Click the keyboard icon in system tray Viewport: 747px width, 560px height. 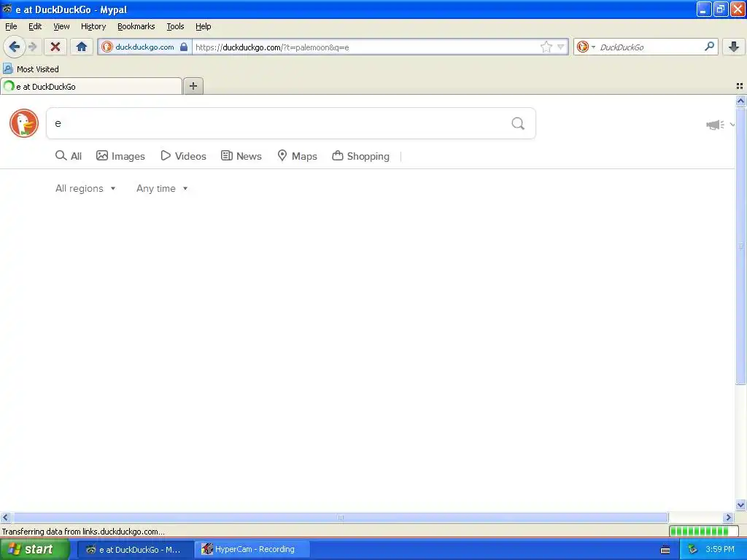click(x=665, y=550)
